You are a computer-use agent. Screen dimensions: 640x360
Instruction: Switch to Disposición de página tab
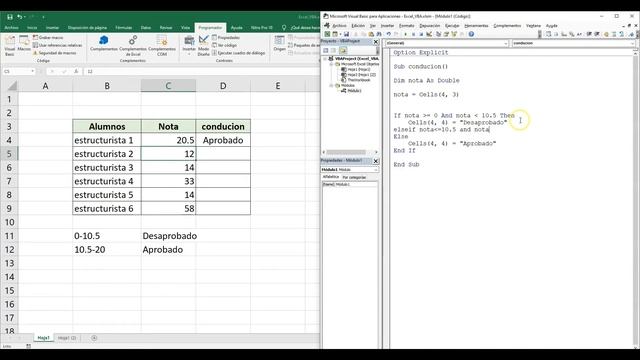click(87, 28)
